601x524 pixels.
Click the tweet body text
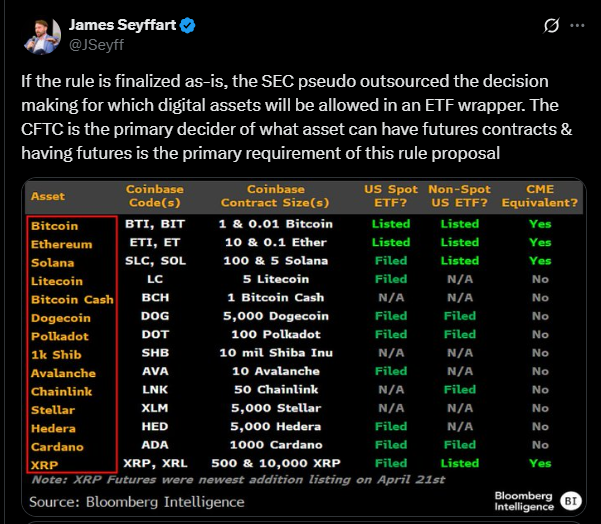[297, 117]
